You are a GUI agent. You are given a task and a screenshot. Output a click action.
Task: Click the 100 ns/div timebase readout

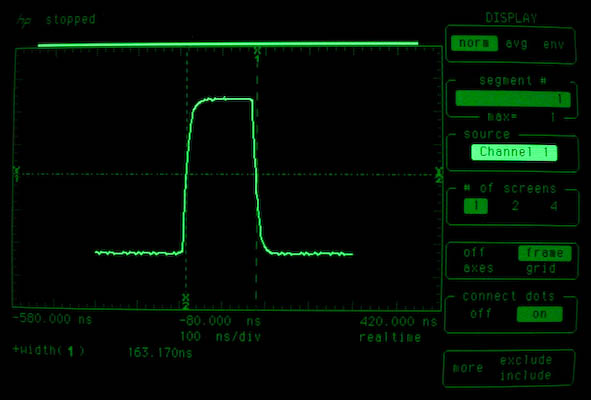[x=220, y=336]
